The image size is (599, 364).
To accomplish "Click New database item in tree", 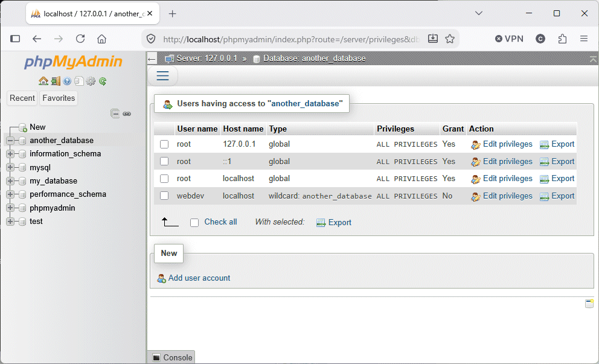I will pyautogui.click(x=37, y=127).
